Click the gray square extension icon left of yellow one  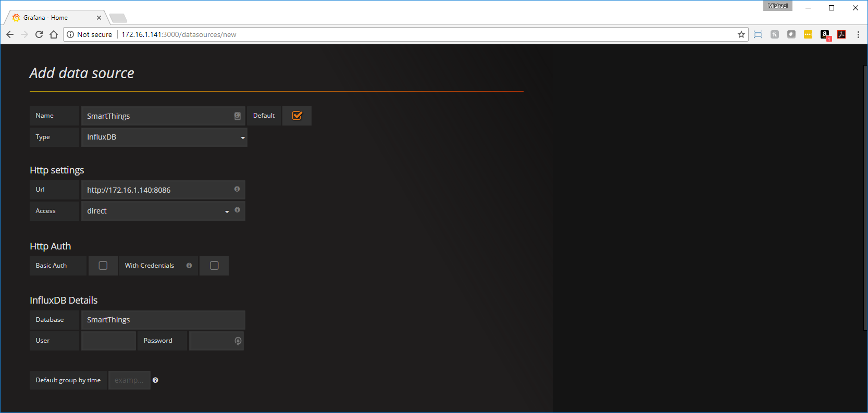[791, 34]
